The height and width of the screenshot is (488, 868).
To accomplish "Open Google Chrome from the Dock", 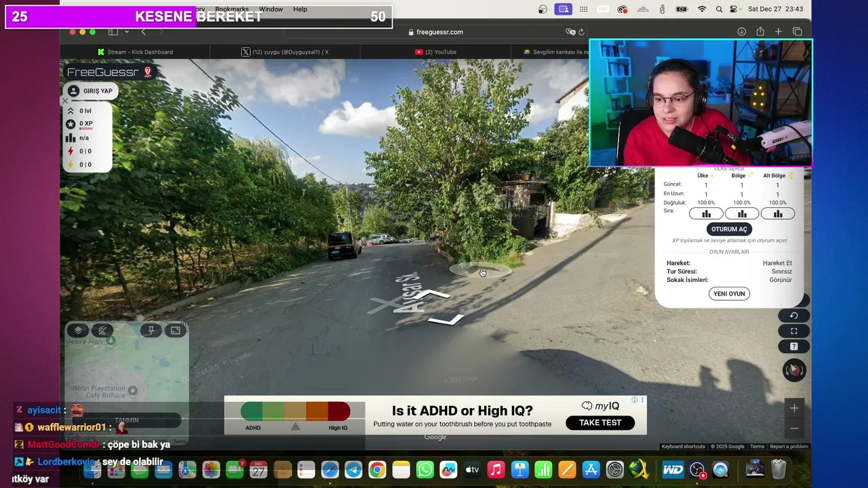I will click(x=377, y=470).
